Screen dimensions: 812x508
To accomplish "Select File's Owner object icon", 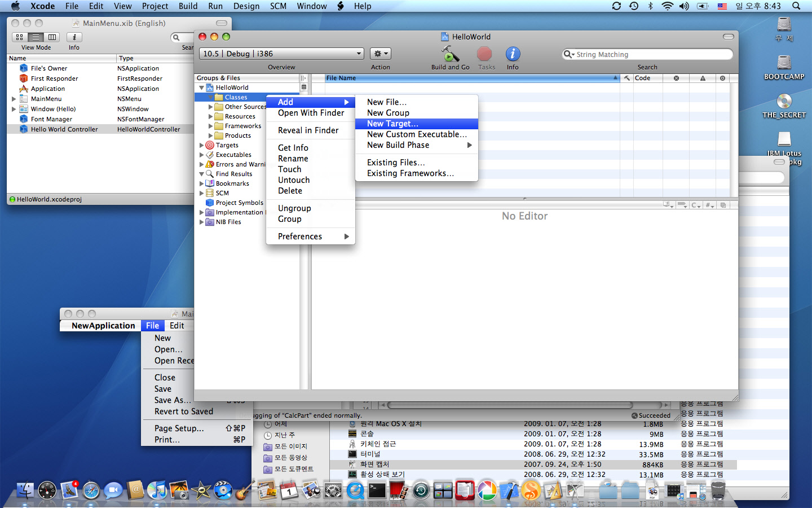I will 24,68.
